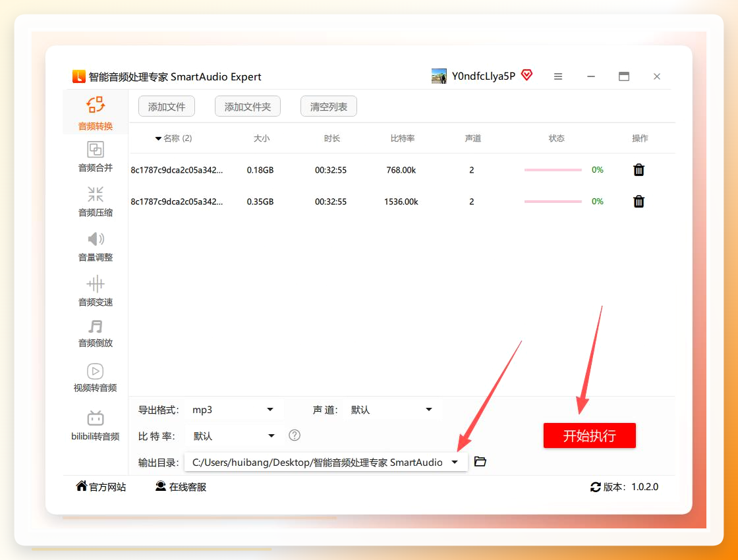Open the user avatar picture
This screenshot has width=738, height=560.
coord(439,76)
